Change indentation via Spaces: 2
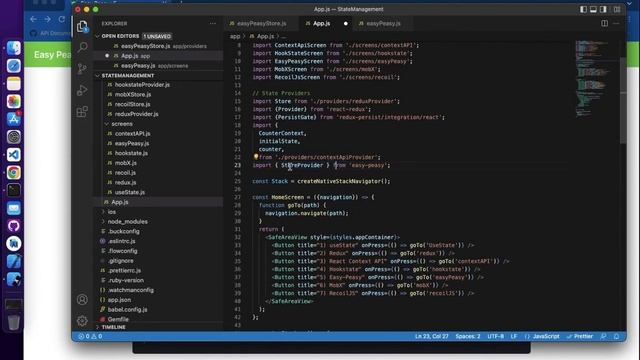This screenshot has height=360, width=640. (468, 336)
